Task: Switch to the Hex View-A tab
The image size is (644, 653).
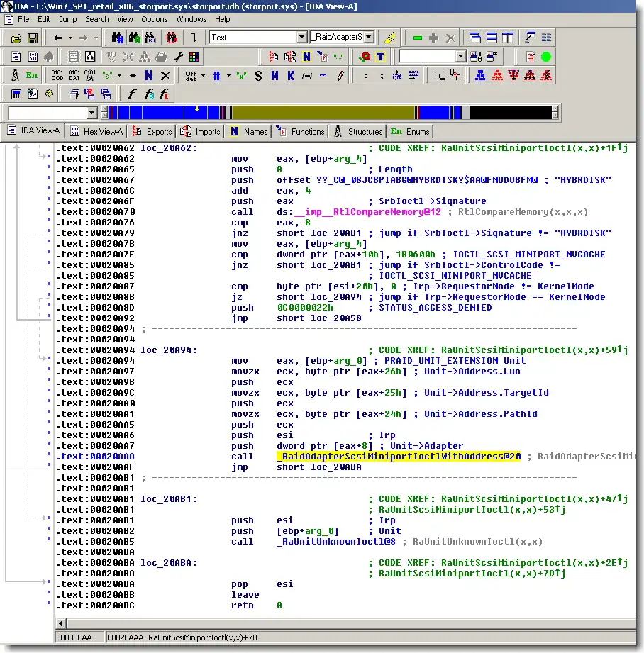Action: coord(96,132)
